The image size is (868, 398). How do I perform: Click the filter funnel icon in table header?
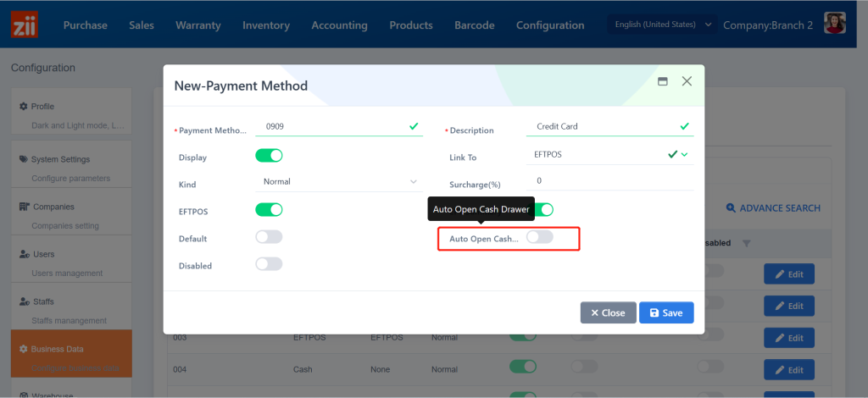point(746,244)
